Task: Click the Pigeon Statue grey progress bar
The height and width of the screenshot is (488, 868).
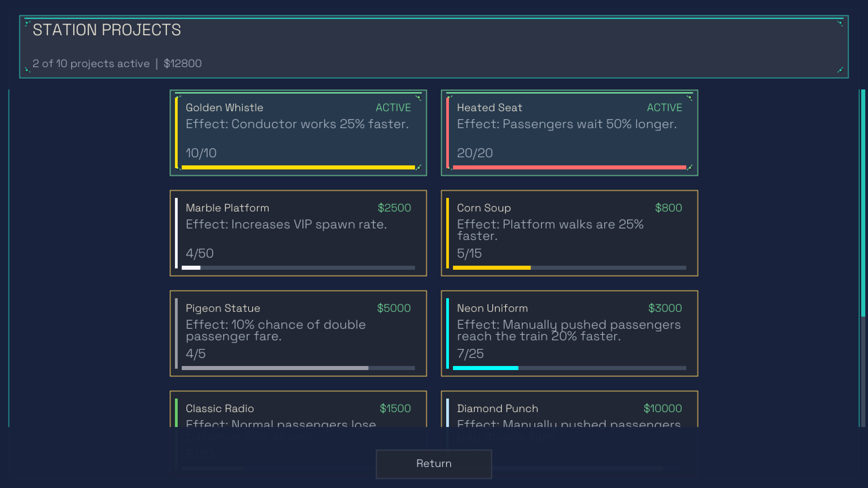Action: 298,368
